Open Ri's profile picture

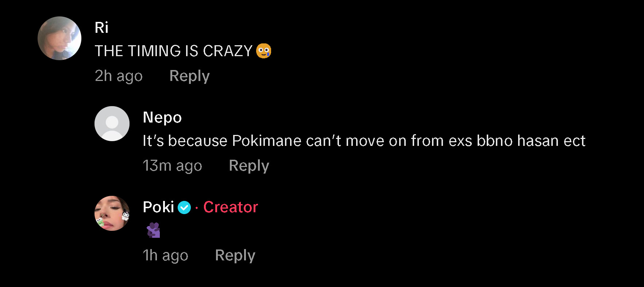point(59,38)
